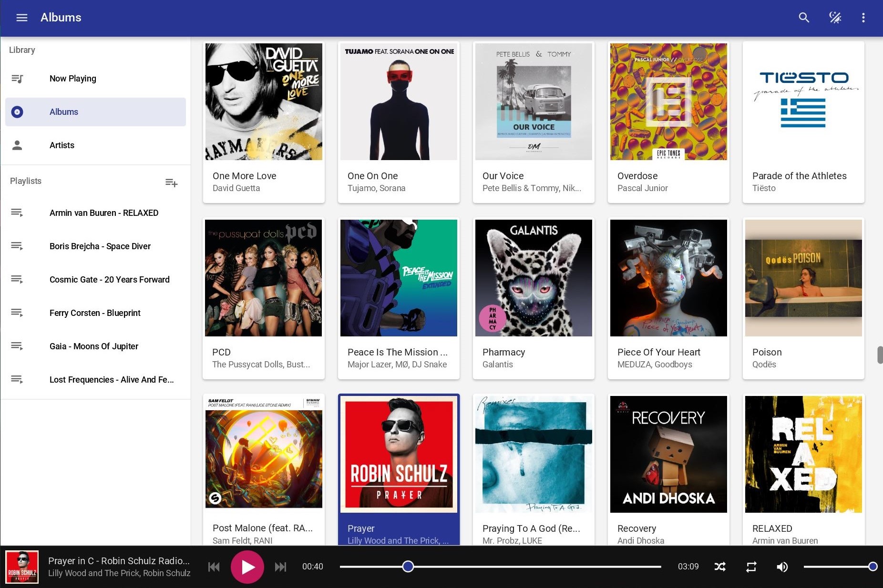Click the total duration 03:09
The width and height of the screenshot is (883, 588).
pos(688,567)
